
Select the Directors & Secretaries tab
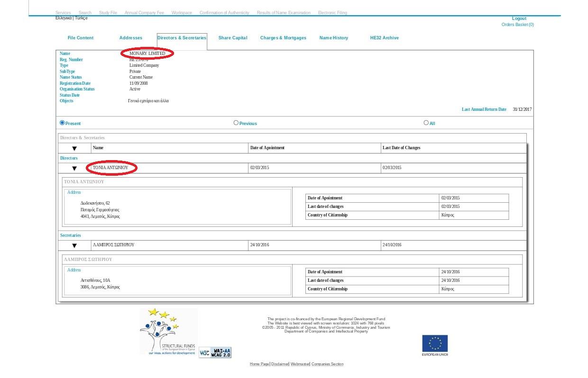182,38
